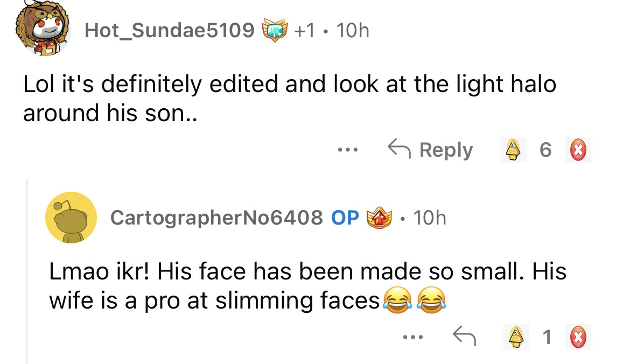Visit Hot_Sundae5109's profile via username

170,31
